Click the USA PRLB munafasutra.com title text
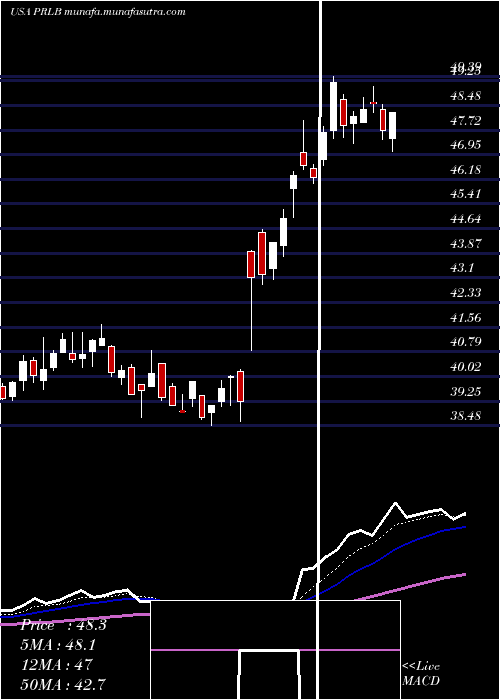The image size is (500, 700). pyautogui.click(x=98, y=12)
